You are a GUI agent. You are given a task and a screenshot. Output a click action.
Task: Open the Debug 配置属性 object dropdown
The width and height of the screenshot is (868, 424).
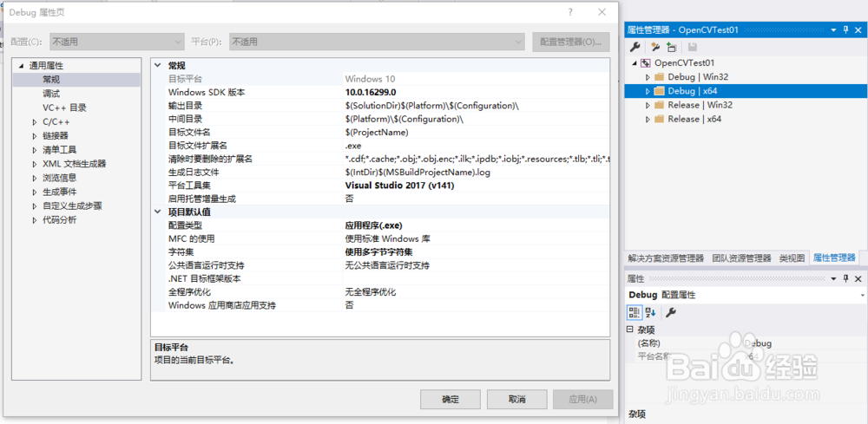pyautogui.click(x=863, y=296)
